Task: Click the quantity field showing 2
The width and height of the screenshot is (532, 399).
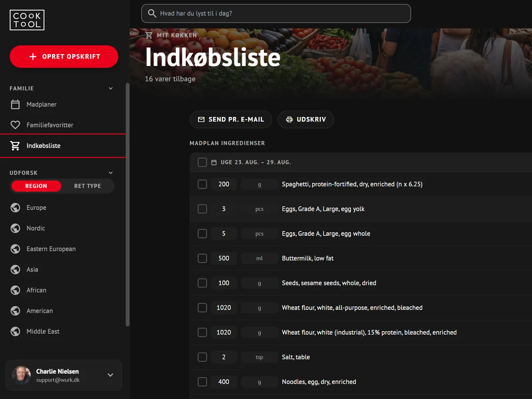Action: click(224, 357)
